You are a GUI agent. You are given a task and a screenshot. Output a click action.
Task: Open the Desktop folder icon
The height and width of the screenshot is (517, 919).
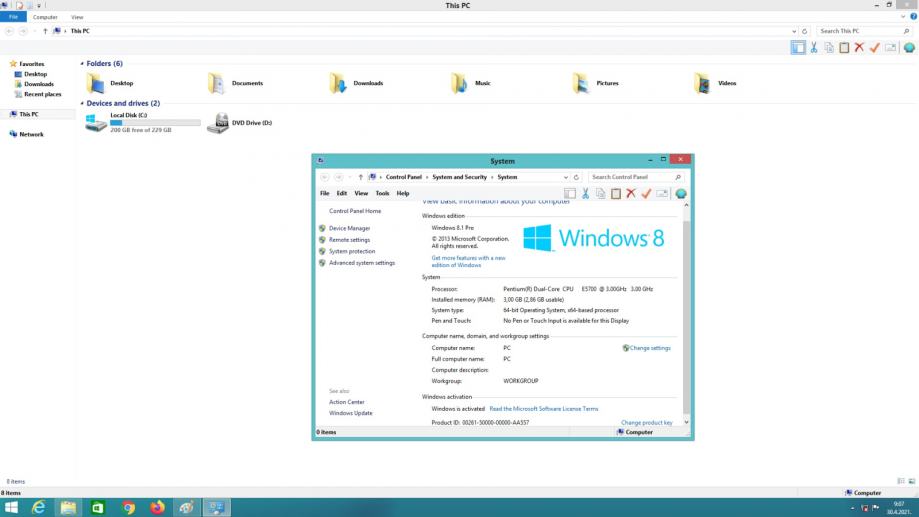pyautogui.click(x=96, y=83)
